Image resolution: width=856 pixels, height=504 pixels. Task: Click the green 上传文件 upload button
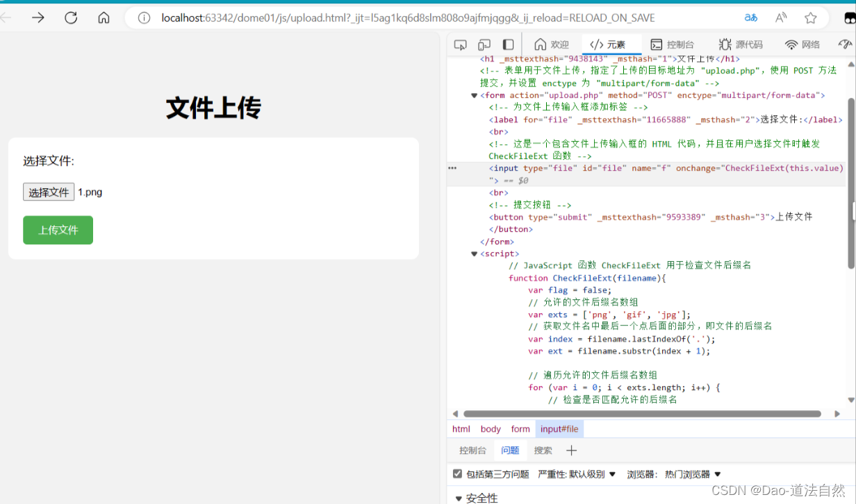click(58, 230)
